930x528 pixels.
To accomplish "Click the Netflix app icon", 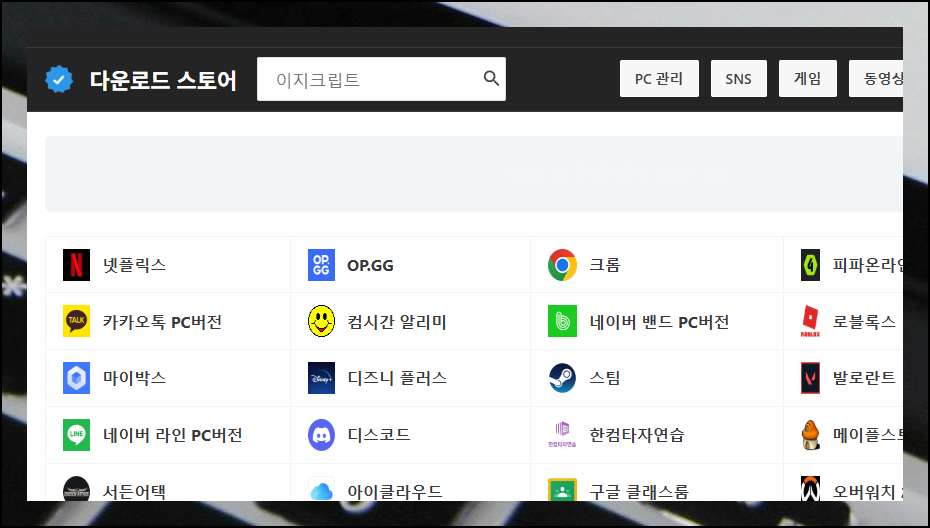I will coord(77,265).
